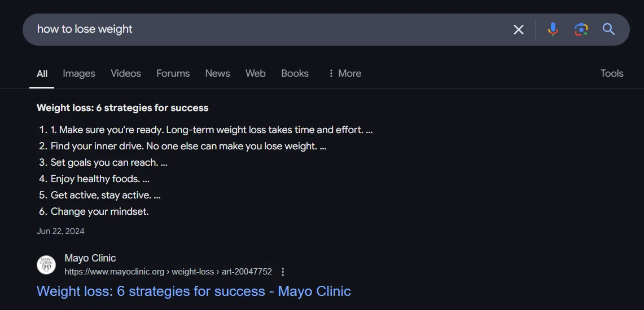Start voice search with microphone icon
This screenshot has width=644, height=310.
(x=553, y=29)
